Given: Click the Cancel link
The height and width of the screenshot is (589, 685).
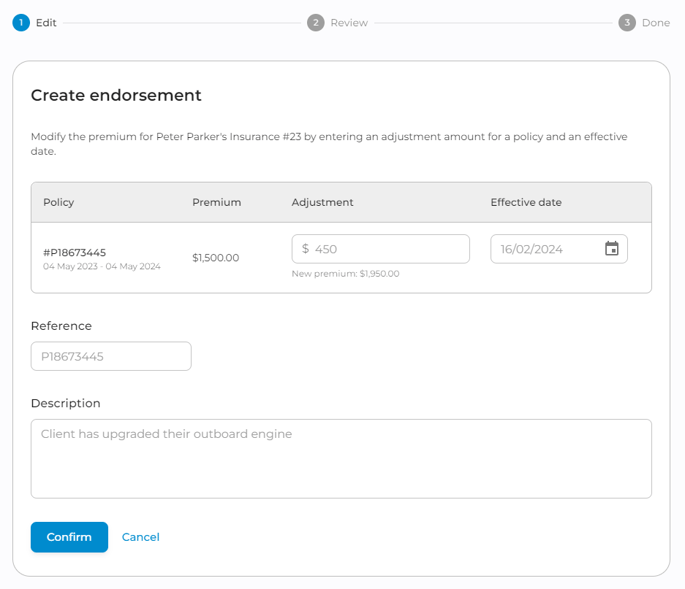Looking at the screenshot, I should pos(141,537).
